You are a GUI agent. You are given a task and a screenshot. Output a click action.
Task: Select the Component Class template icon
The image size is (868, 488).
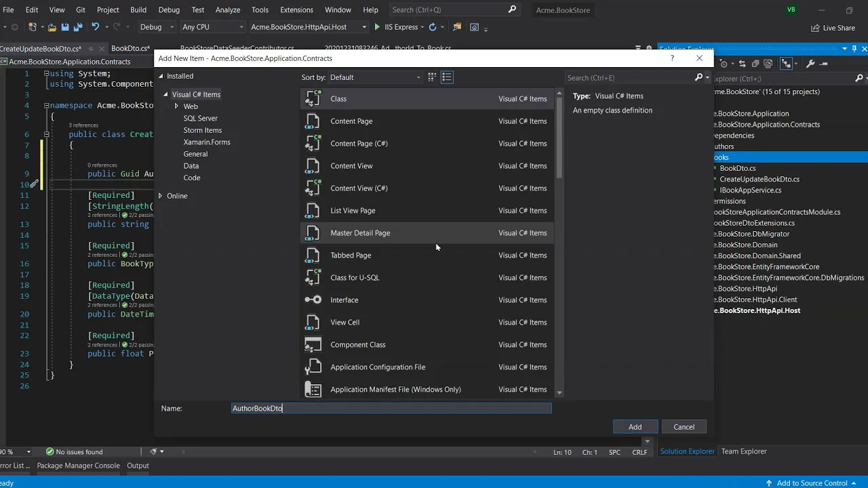313,344
